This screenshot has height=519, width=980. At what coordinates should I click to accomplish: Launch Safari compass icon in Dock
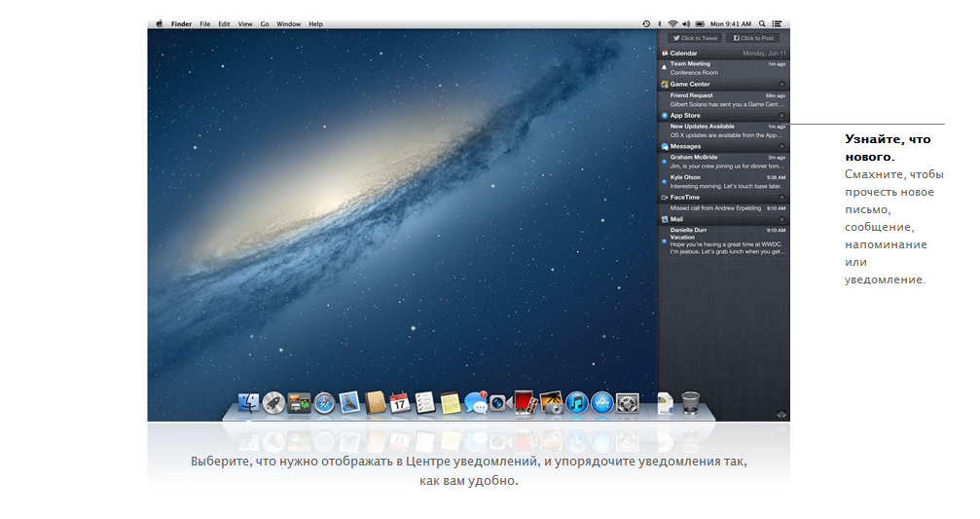pos(324,403)
